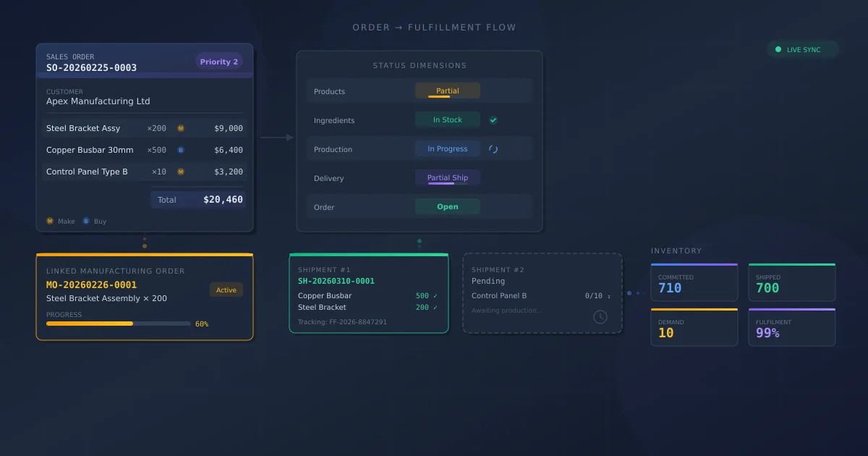Select the Make icon on Control Panel Type B
Viewport: 868px width, 456px height.
point(180,172)
